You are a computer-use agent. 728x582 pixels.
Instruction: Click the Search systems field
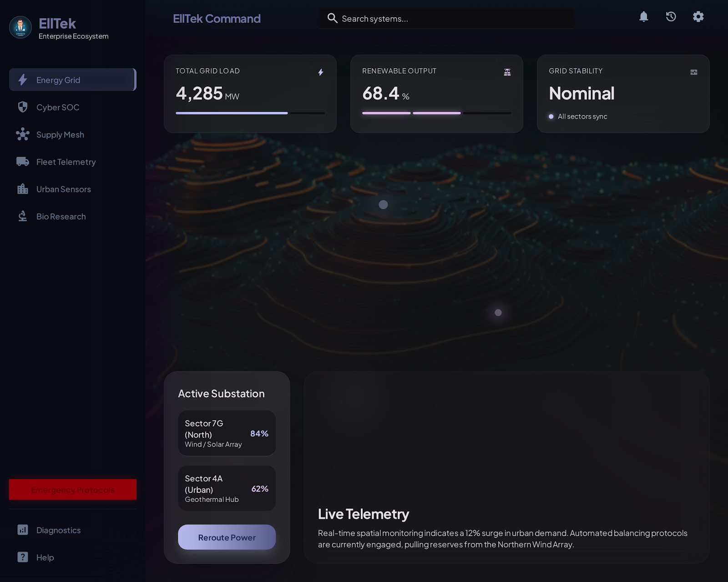[446, 18]
